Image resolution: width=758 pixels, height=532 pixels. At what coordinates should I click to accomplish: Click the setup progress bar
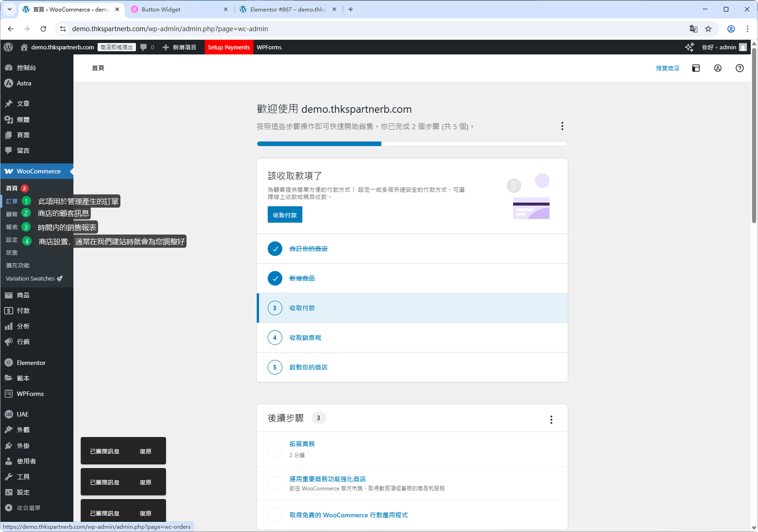412,144
